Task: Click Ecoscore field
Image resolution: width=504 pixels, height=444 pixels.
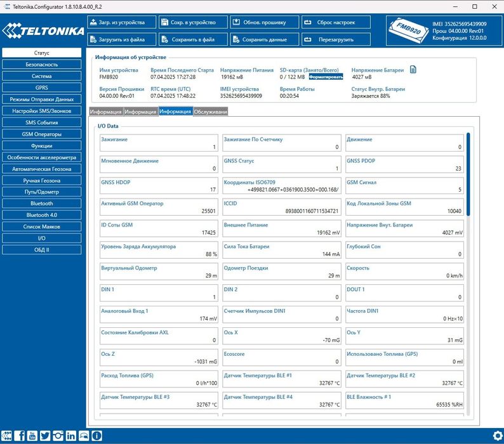Action: 282,358
